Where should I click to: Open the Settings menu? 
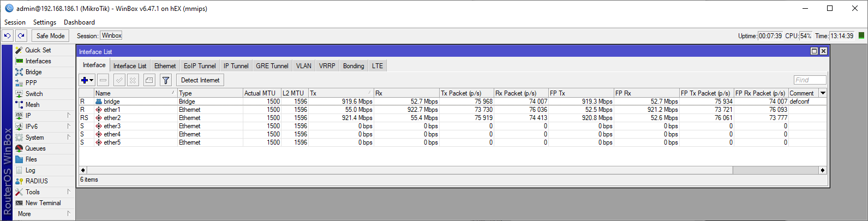(x=45, y=22)
